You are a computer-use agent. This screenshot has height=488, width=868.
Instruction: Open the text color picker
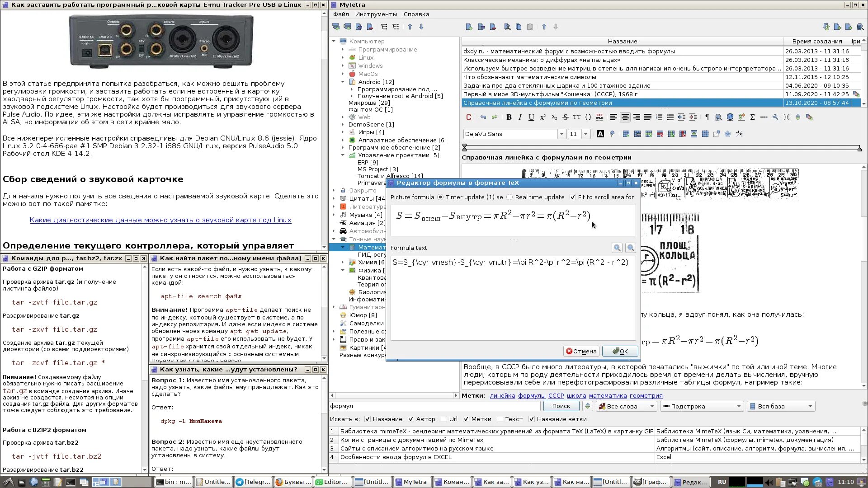tap(600, 134)
